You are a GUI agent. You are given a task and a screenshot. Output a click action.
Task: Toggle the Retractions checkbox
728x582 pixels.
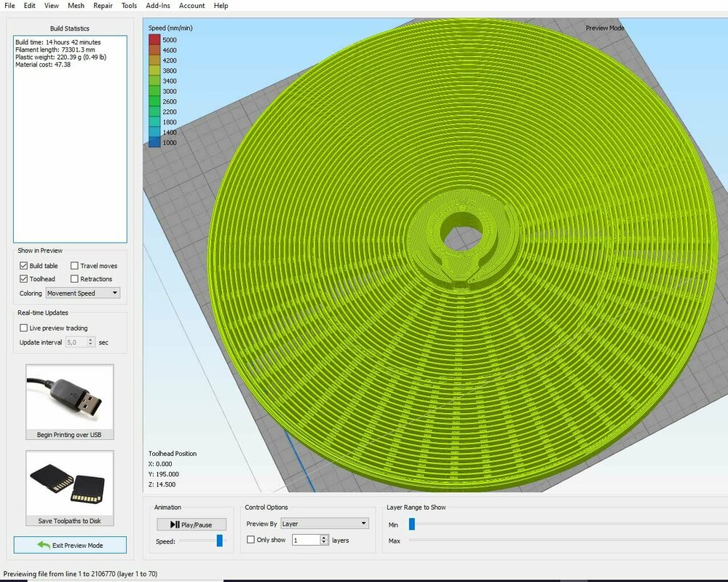[x=74, y=279]
